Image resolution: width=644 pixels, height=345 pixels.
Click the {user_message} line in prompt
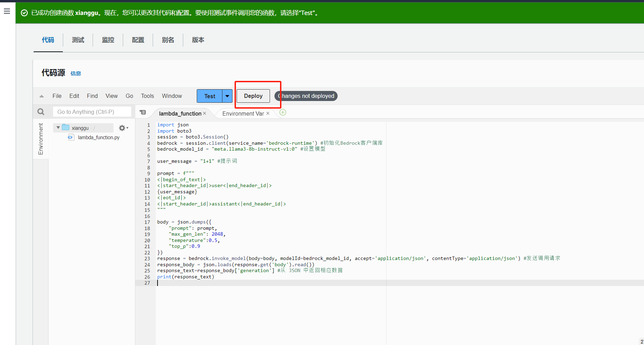177,192
